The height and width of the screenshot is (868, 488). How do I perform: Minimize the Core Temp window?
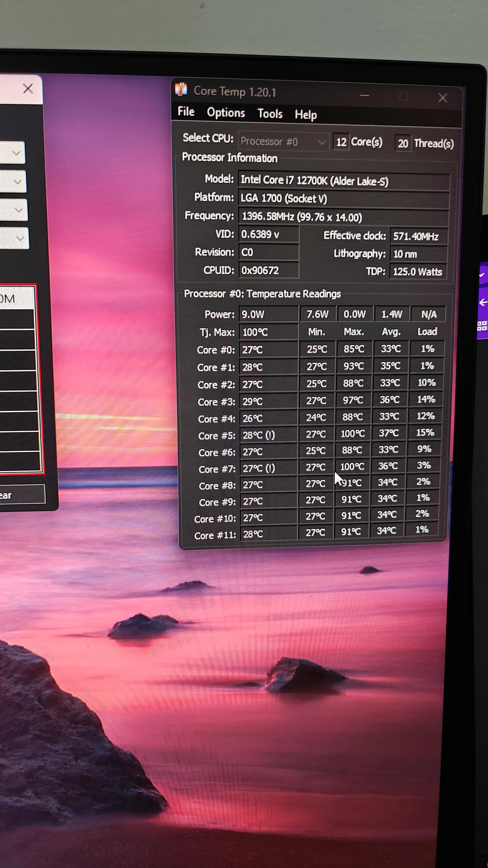tap(364, 96)
